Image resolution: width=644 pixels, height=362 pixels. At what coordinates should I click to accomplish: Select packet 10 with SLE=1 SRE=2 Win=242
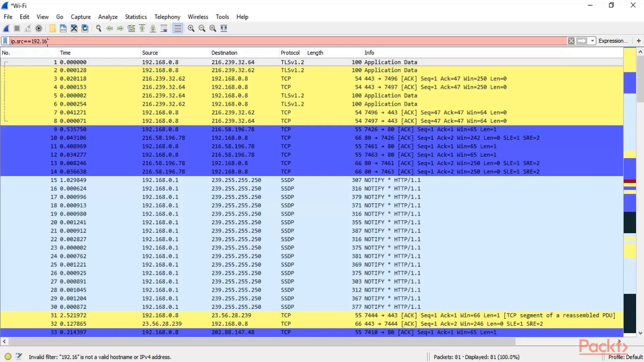point(311,138)
